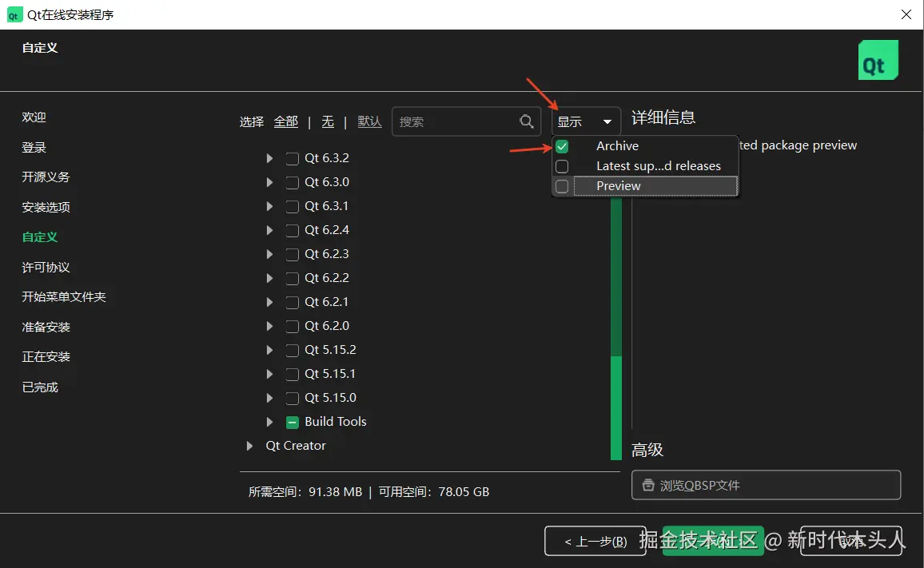Select the Qt 5.15.1 row label
The height and width of the screenshot is (568, 924).
330,374
